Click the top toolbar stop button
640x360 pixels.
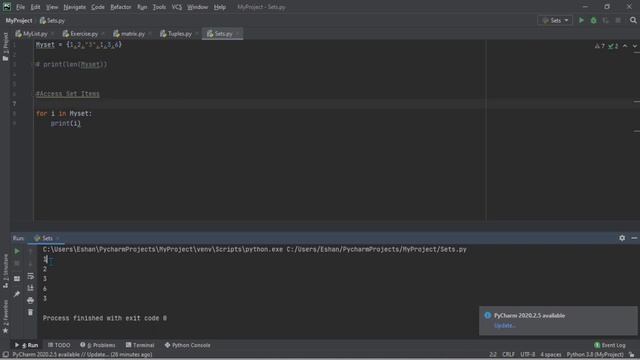coord(618,20)
